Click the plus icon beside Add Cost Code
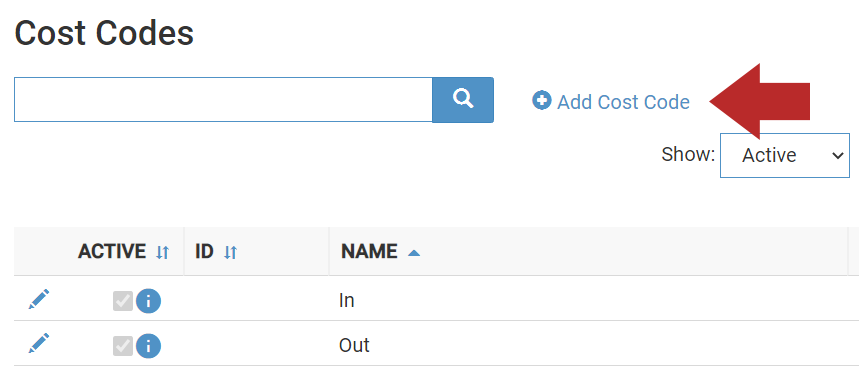This screenshot has height=375, width=859. [542, 101]
